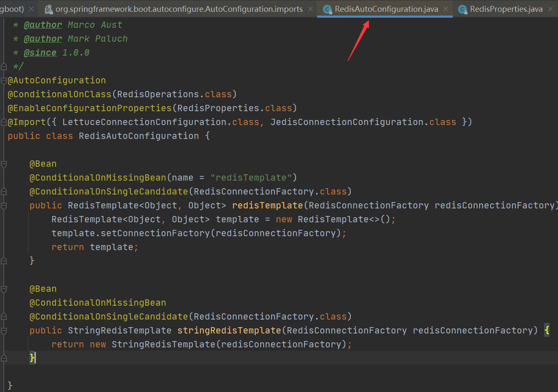The height and width of the screenshot is (392, 558).
Task: Fold the @Bean annotation above redisTemplate method
Action: pos(4,164)
